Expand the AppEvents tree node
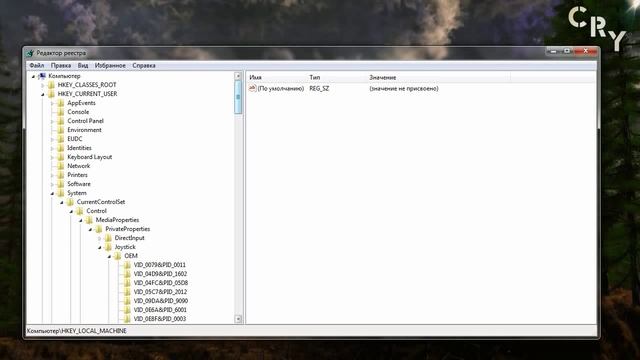 pos(52,103)
